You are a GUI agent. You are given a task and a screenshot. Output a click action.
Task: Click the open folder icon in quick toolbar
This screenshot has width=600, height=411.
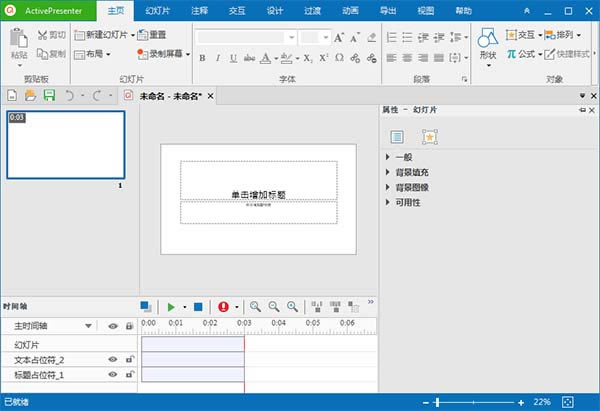pyautogui.click(x=29, y=95)
